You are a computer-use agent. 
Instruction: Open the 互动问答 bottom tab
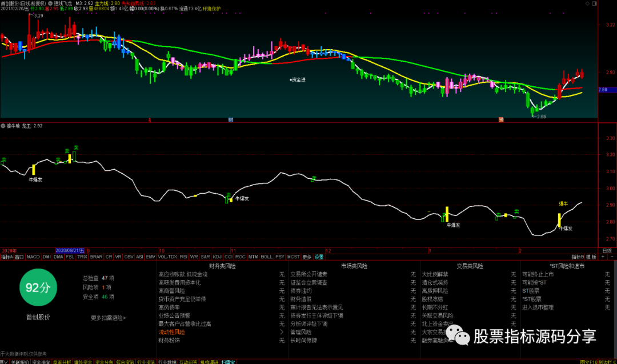(188, 362)
